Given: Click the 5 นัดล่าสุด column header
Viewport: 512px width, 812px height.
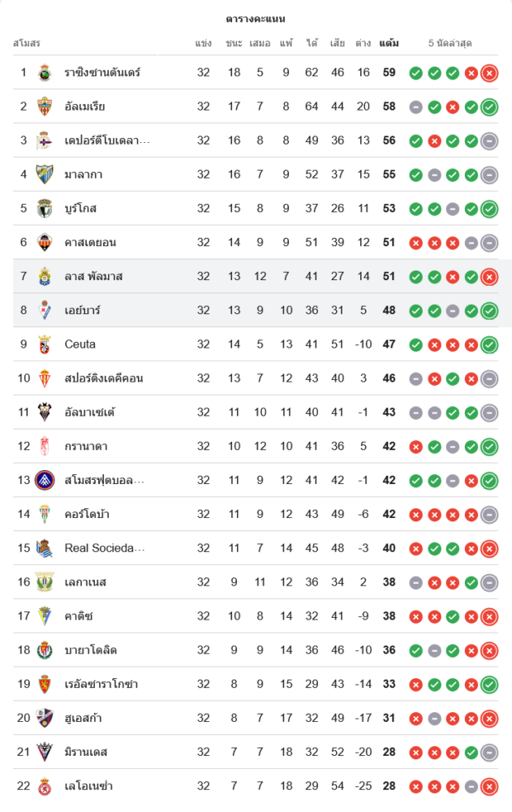Looking at the screenshot, I should [450, 43].
